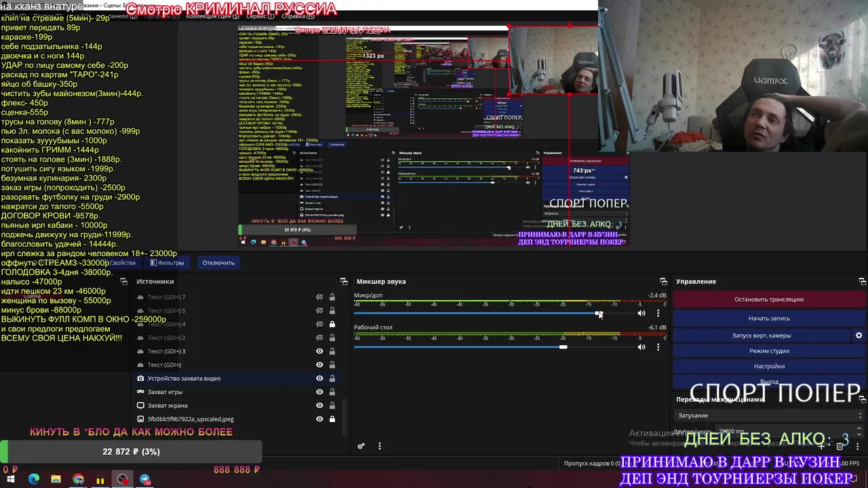Image resolution: width=868 pixels, height=488 pixels.
Task: Select the Текст (GDI+) 5 source row
Action: coord(237,310)
